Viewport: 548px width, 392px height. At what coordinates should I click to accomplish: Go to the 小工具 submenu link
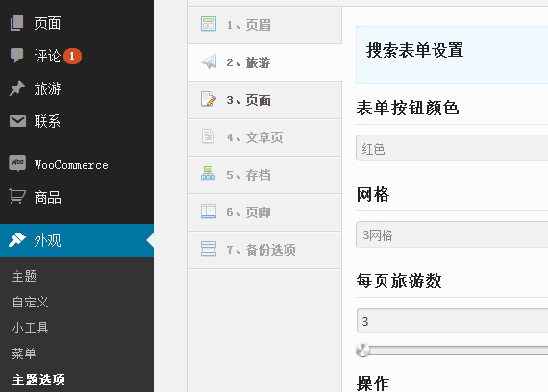tap(31, 328)
